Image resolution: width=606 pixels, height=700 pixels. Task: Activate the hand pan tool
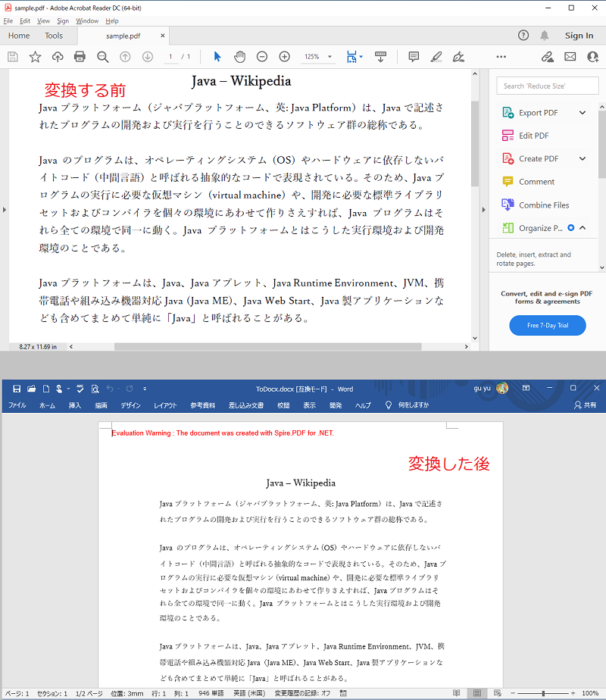coord(239,57)
